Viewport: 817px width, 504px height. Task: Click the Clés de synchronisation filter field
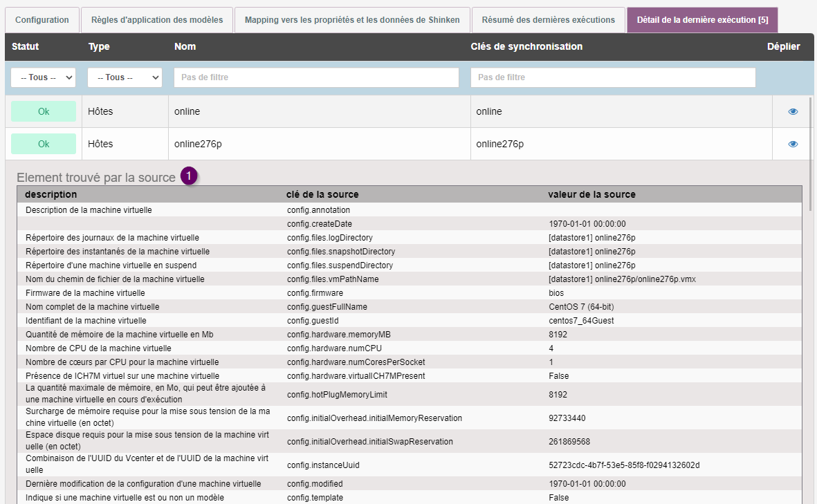613,77
